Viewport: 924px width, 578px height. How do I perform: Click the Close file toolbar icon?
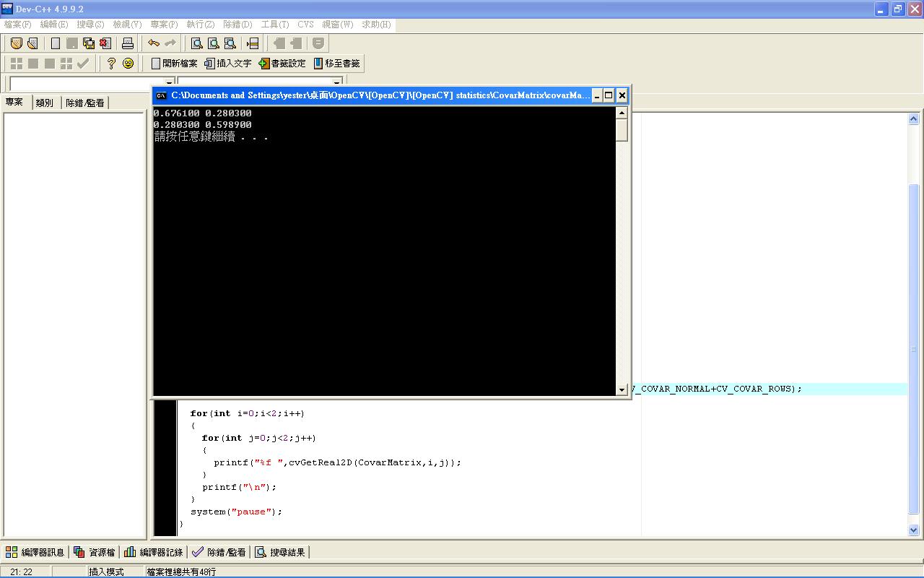[105, 43]
